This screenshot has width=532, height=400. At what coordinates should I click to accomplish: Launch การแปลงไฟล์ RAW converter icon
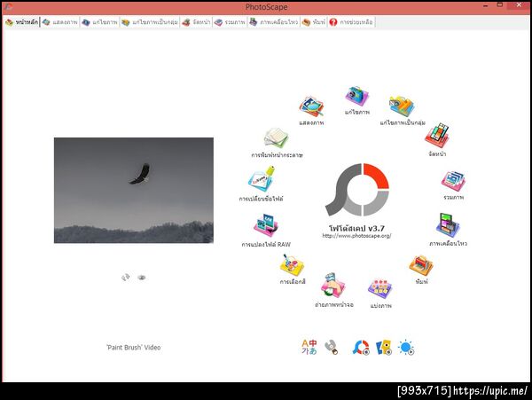click(x=266, y=225)
